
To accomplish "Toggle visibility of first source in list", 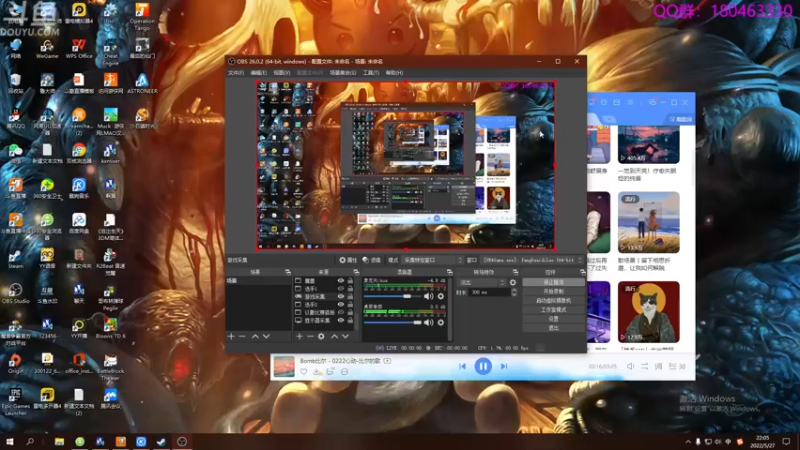I will [x=341, y=281].
